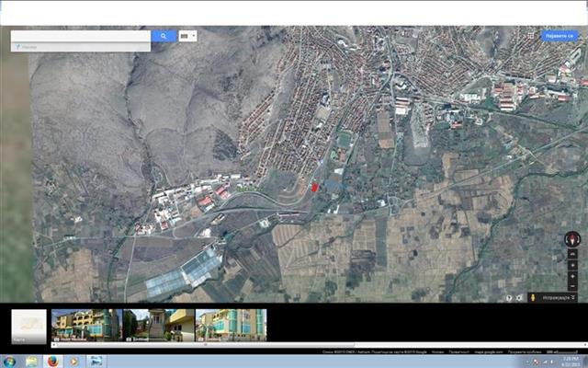Click inside the map search box
This screenshot has height=368, width=588.
click(81, 36)
